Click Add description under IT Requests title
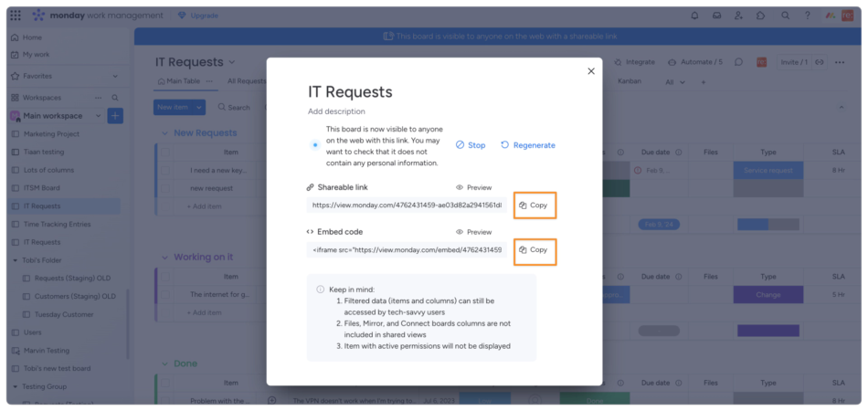Image resolution: width=868 pixels, height=411 pixels. point(336,111)
